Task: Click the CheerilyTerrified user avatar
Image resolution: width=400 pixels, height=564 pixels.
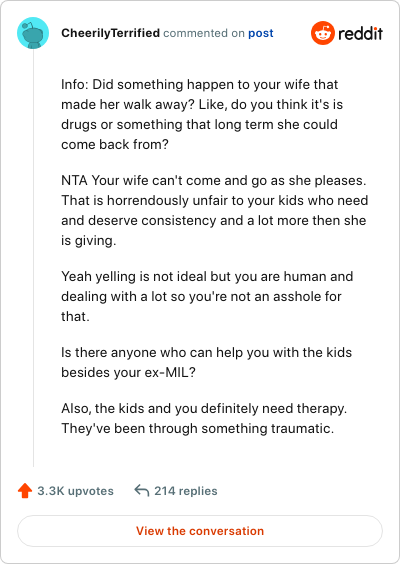Action: coord(33,33)
